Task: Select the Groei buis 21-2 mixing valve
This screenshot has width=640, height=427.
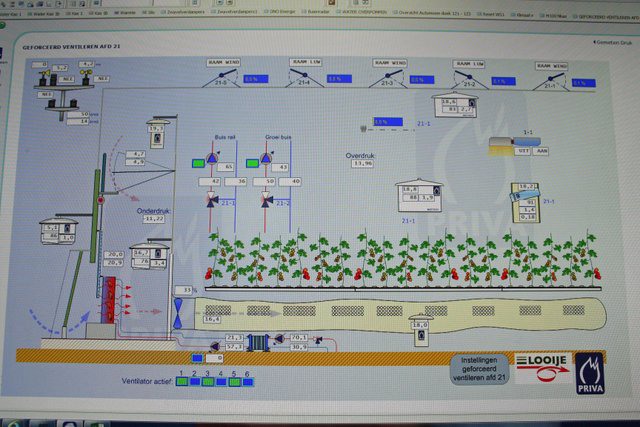Action: [266, 200]
